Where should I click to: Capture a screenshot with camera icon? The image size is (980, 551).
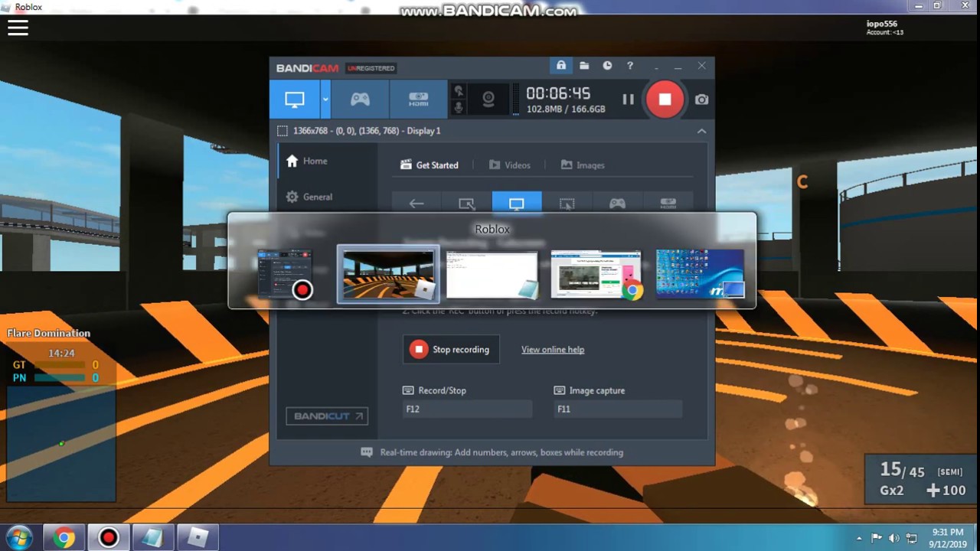pyautogui.click(x=701, y=99)
